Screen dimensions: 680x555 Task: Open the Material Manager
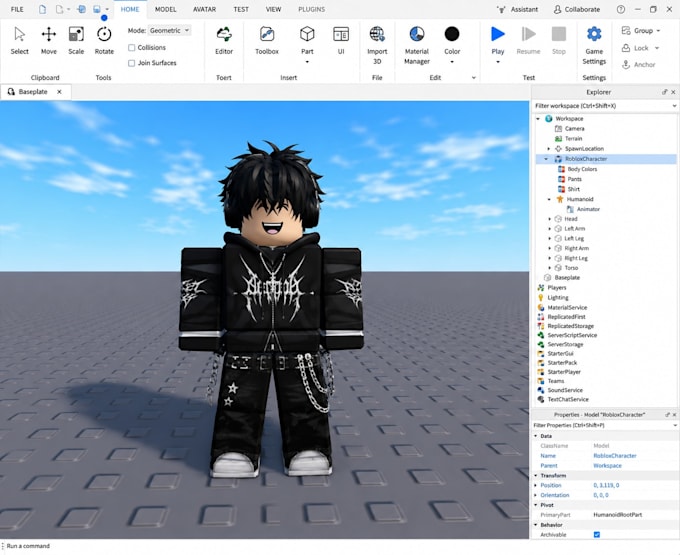(417, 45)
